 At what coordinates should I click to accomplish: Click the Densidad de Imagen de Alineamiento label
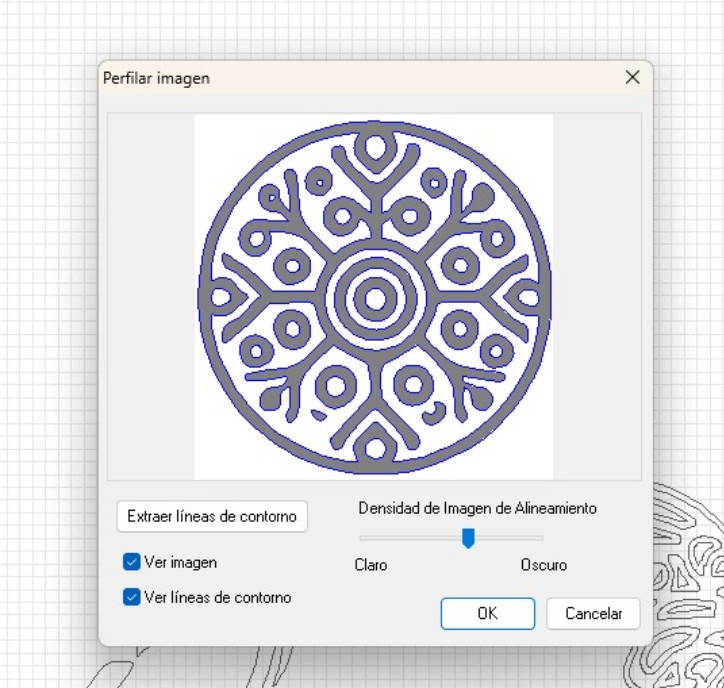coord(477,508)
